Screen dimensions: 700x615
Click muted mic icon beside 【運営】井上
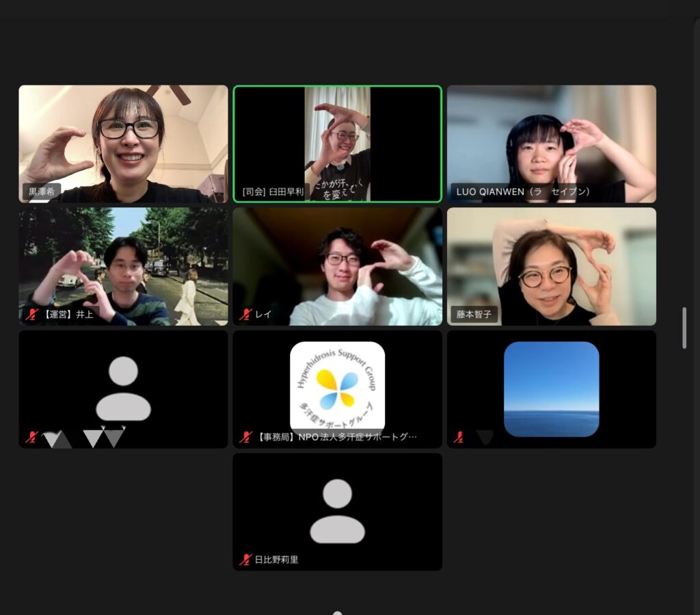coord(31,314)
